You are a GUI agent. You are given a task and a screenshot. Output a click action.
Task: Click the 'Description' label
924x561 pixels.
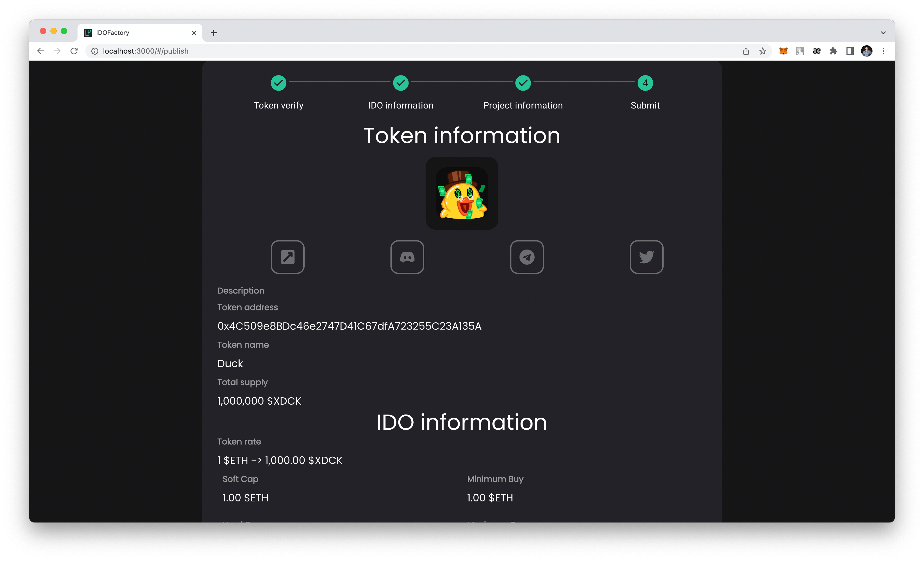click(241, 291)
